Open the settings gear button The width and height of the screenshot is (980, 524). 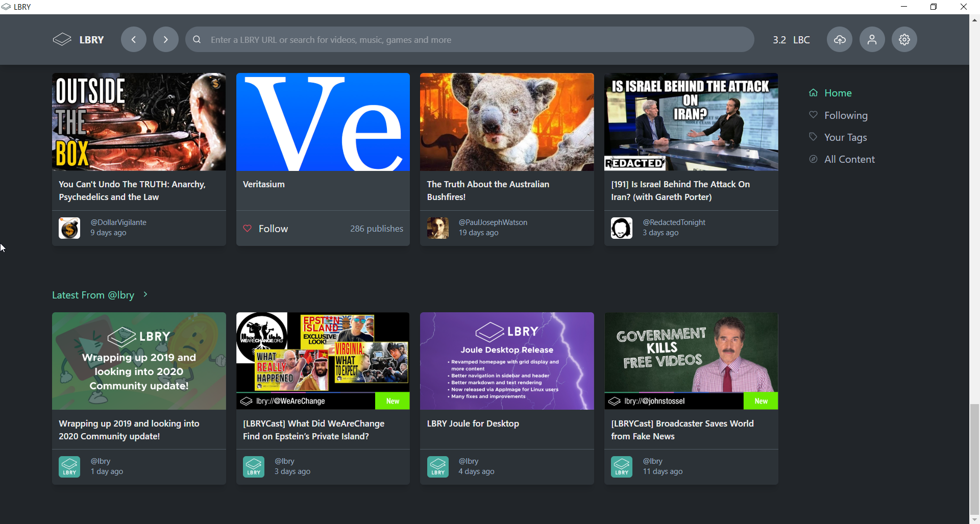(904, 39)
